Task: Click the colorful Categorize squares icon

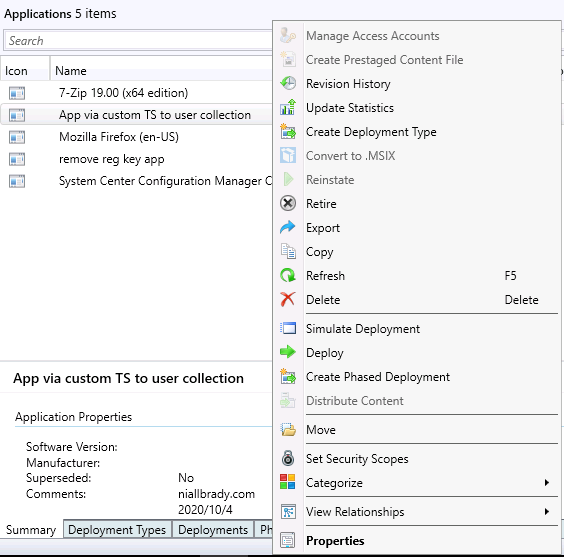Action: pos(288,482)
